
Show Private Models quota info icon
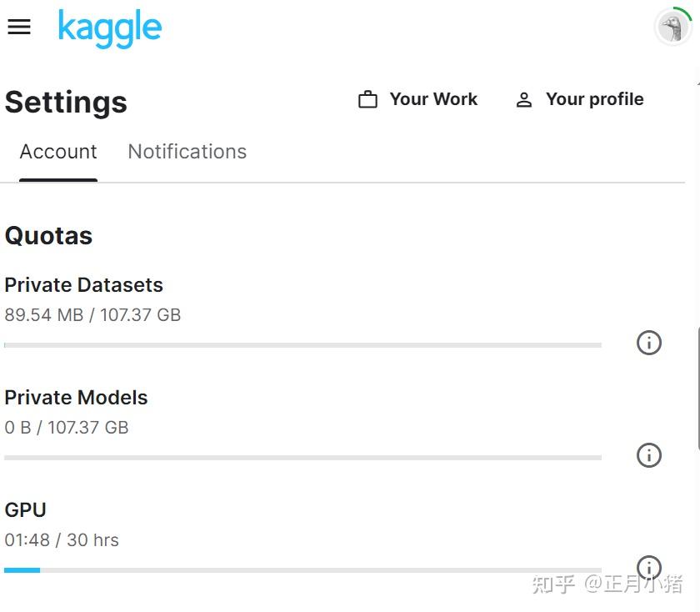tap(648, 455)
